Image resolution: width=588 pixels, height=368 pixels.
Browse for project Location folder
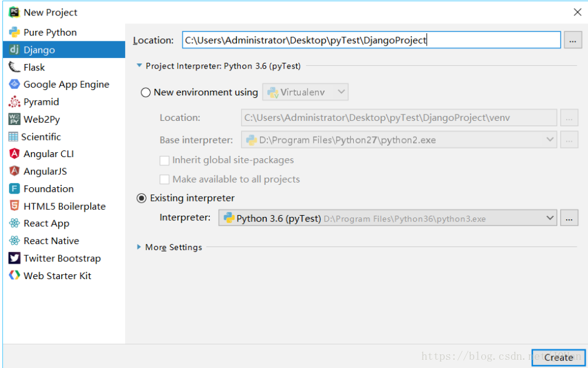[x=573, y=40]
